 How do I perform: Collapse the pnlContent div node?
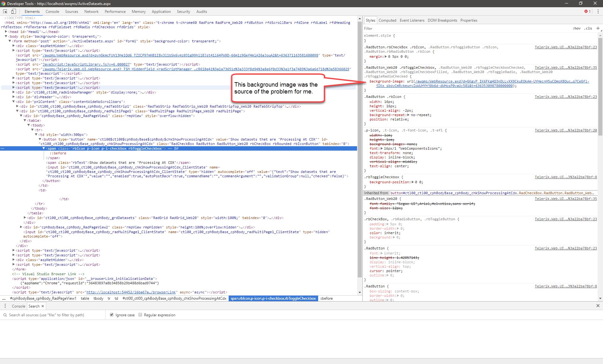14,102
